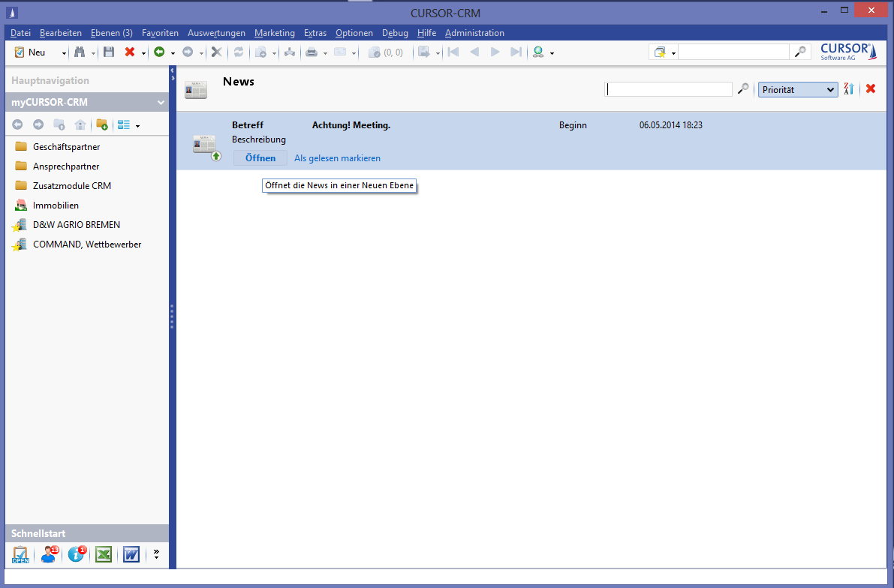Click the binoculars search icon in toolbar
This screenshot has height=588, width=894.
[x=79, y=52]
